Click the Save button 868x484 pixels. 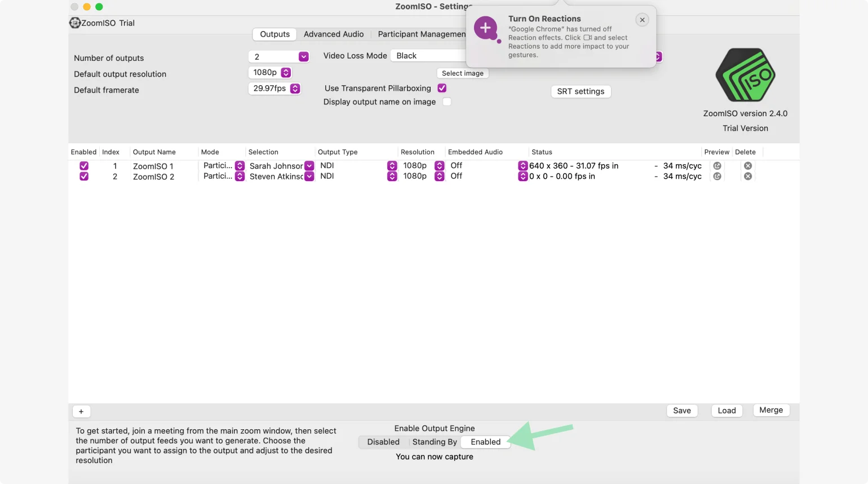pos(682,411)
